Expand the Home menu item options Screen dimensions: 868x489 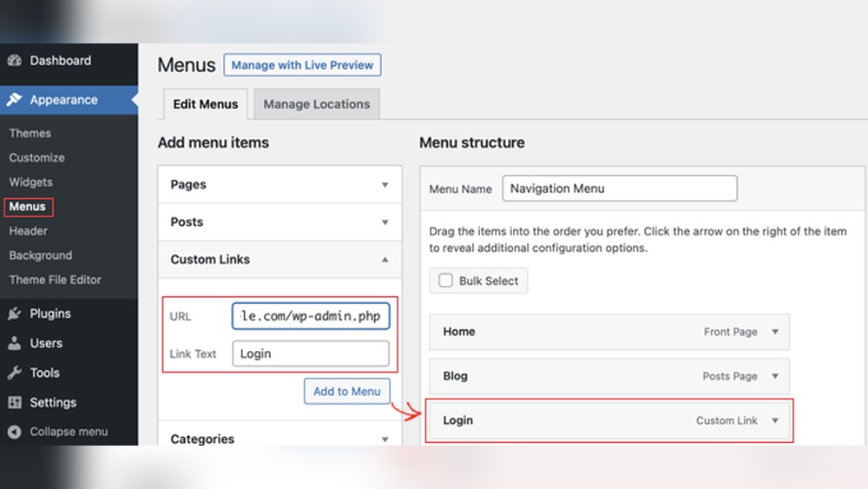point(775,332)
